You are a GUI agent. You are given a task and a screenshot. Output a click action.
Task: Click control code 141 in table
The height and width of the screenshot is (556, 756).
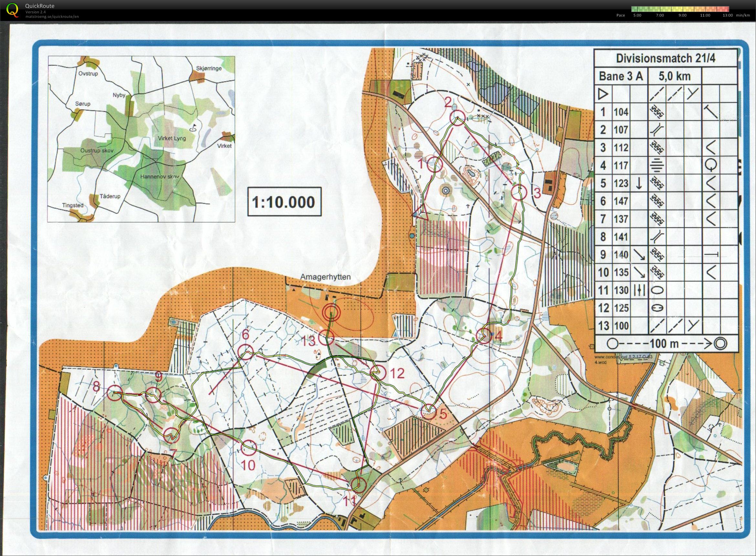(x=621, y=237)
